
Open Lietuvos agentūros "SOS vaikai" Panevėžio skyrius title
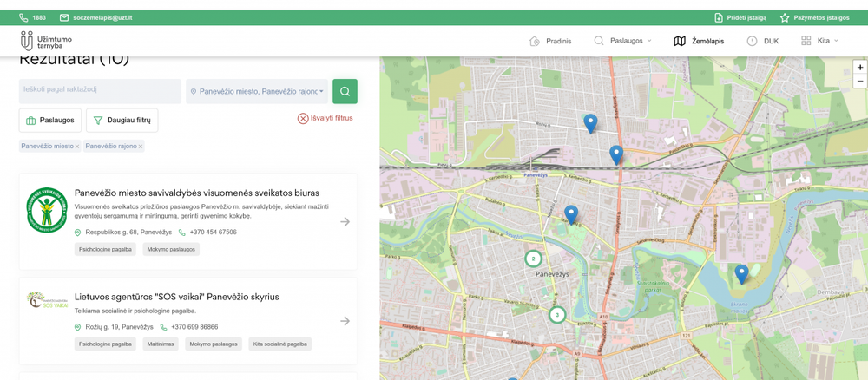176,297
